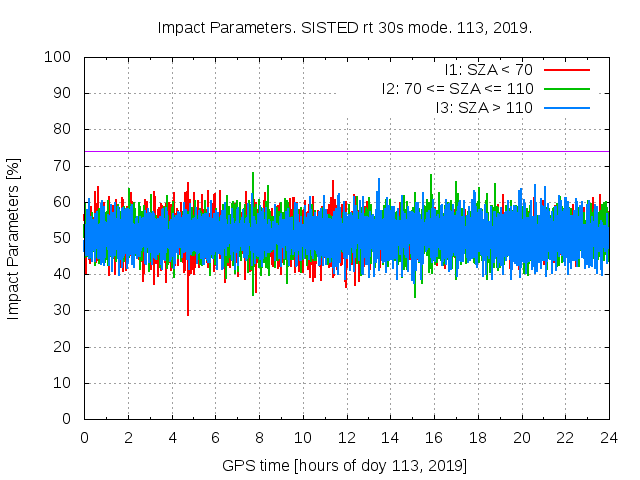Select the legend entry "I1: SZA < 70"
The width and height of the screenshot is (640, 480).
coord(489,70)
